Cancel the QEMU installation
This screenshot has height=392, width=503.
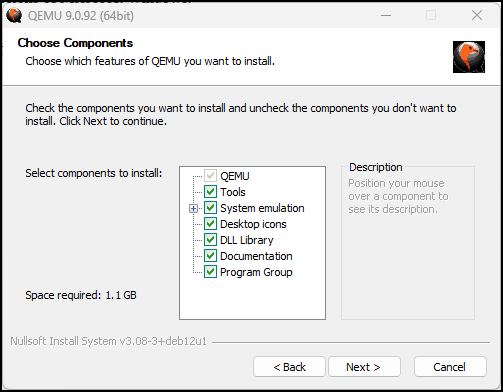point(450,367)
